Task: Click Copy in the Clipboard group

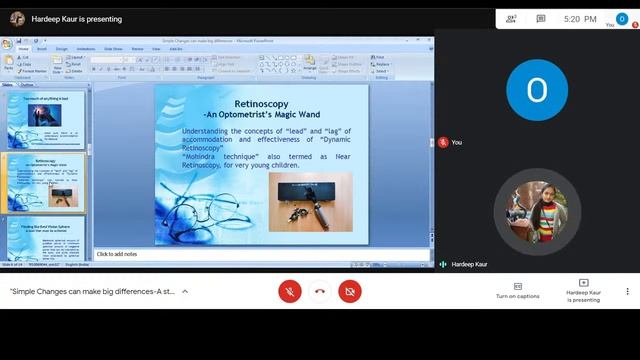Action: (24, 64)
